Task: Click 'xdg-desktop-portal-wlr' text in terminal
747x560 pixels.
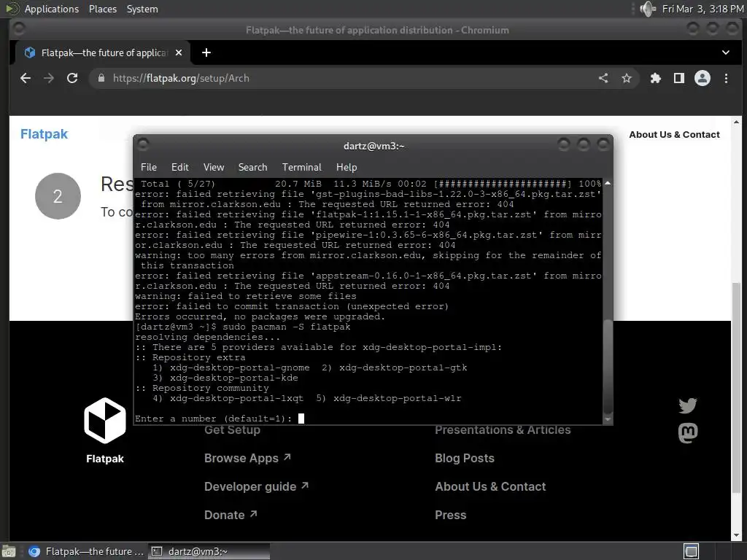Action: pyautogui.click(x=398, y=398)
